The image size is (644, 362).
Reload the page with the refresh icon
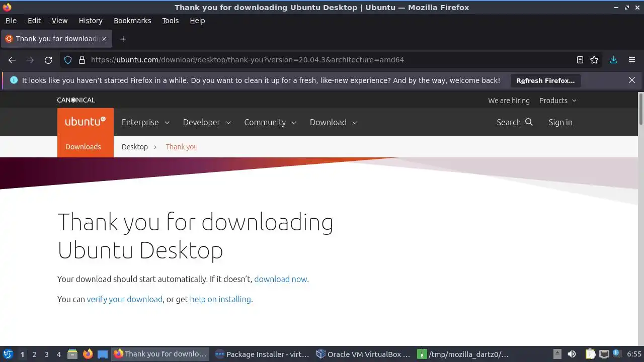point(48,60)
